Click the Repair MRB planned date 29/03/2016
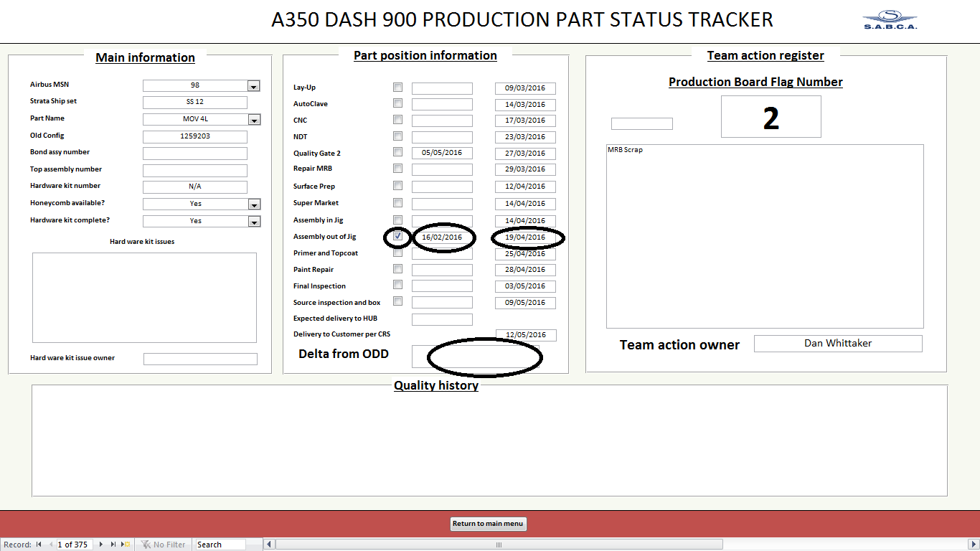This screenshot has width=980, height=551. point(525,170)
